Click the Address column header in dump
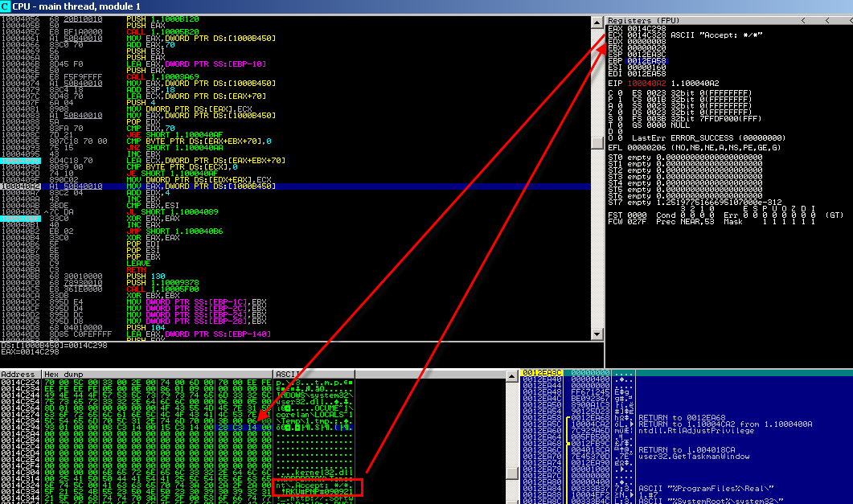 coord(20,374)
